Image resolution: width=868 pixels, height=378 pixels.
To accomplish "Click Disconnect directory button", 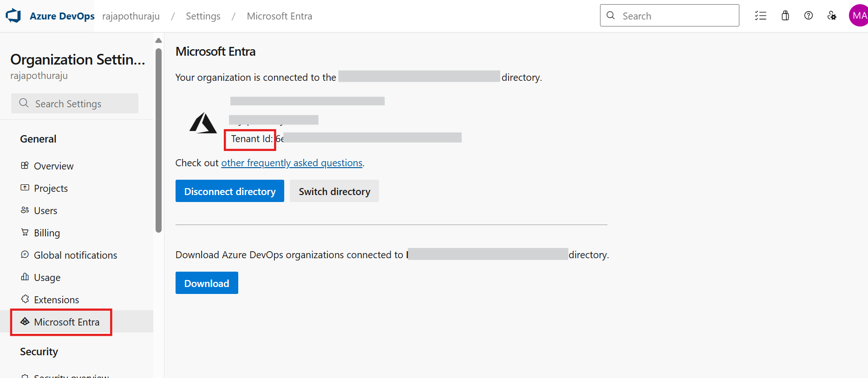I will [230, 191].
